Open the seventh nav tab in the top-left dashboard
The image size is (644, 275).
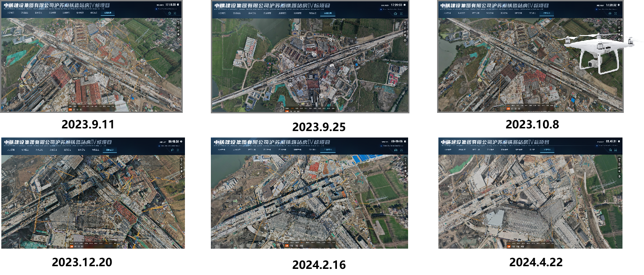[x=94, y=13]
